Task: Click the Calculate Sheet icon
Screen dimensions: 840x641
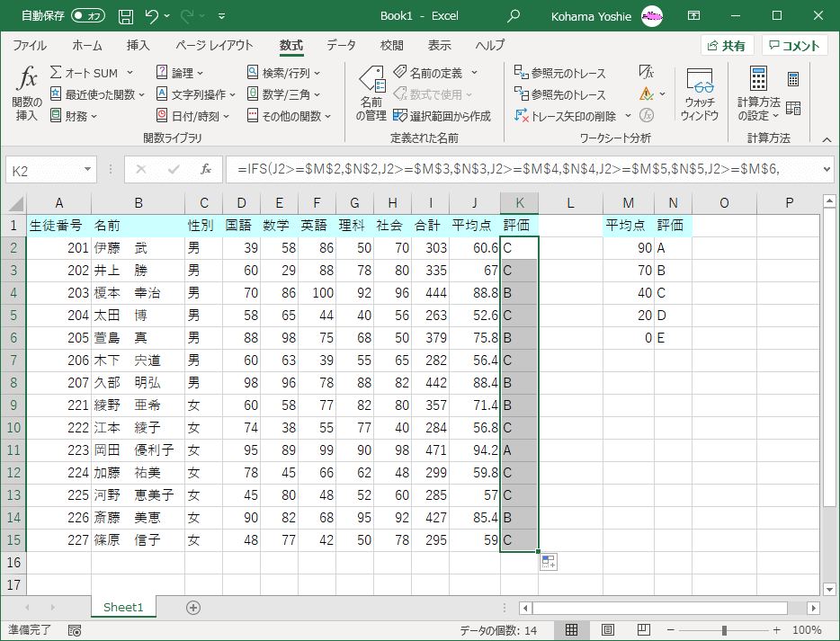Action: (793, 109)
